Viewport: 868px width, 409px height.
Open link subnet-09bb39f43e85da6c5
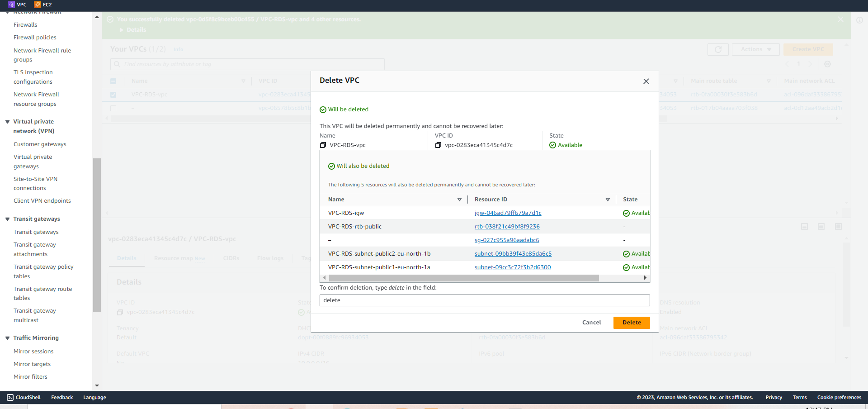click(513, 254)
